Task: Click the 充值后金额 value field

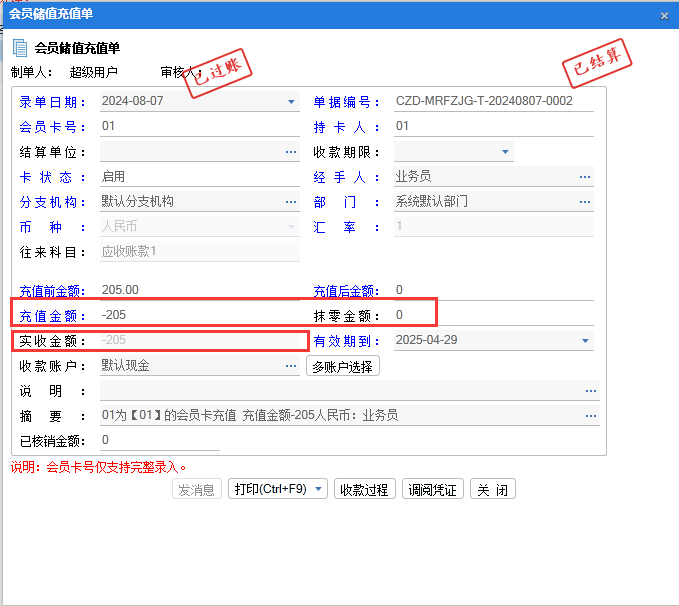Action: [494, 290]
